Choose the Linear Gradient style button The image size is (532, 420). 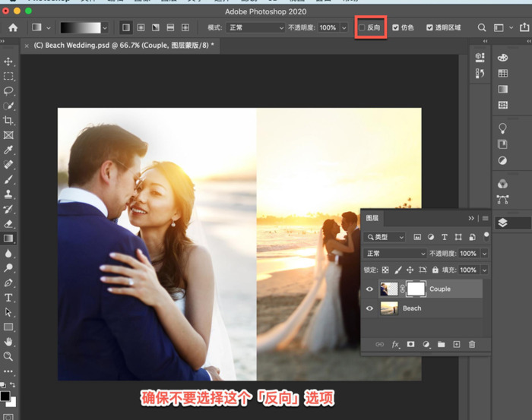point(126,27)
